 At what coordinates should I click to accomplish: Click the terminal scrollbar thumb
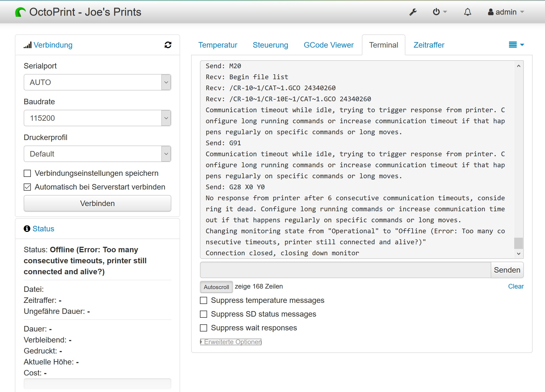pos(519,243)
